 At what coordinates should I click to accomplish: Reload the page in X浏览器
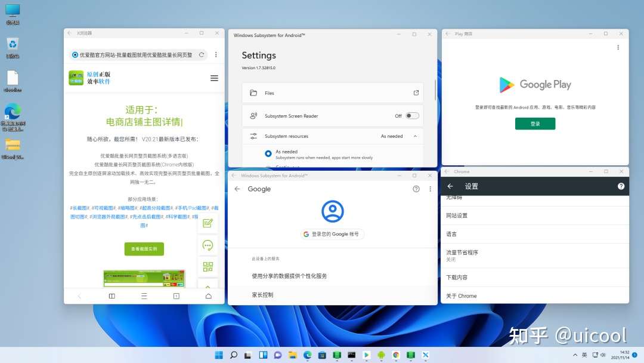202,55
